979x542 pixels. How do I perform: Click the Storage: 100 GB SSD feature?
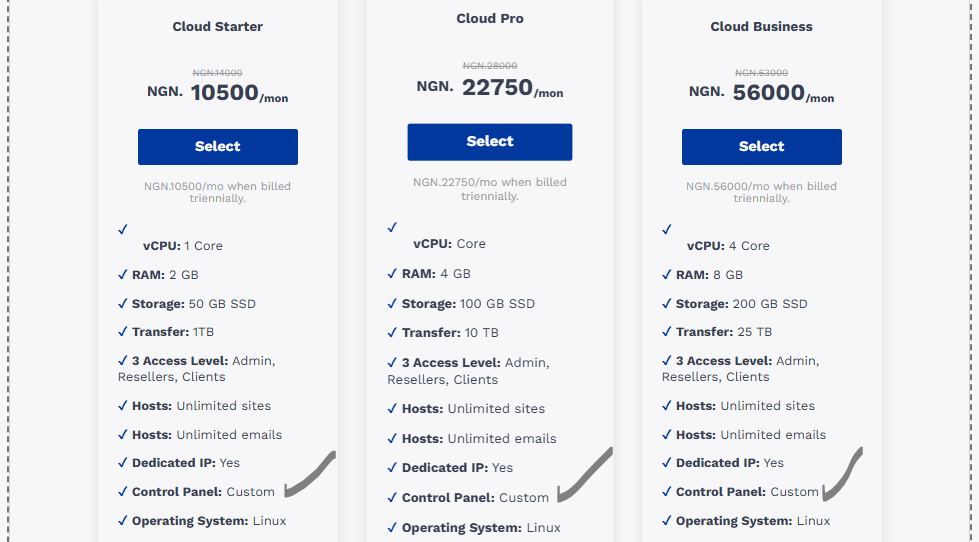click(468, 303)
